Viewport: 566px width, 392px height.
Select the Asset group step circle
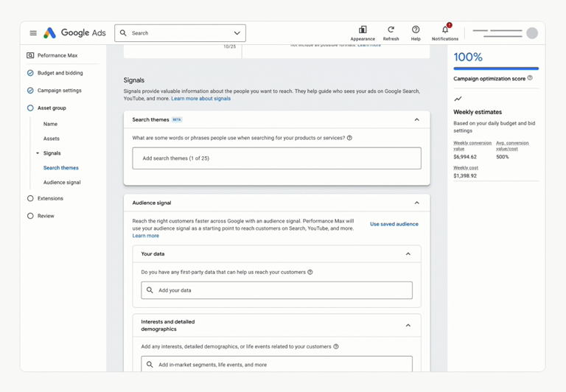pos(30,108)
